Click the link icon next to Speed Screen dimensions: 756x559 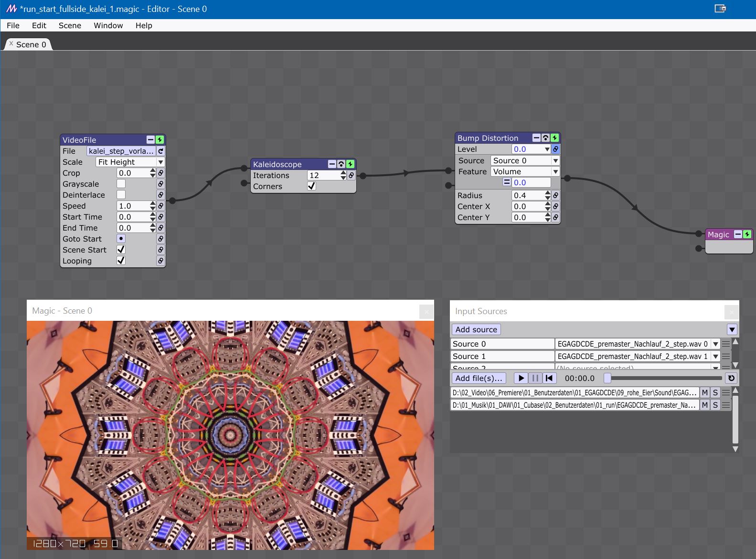click(161, 206)
